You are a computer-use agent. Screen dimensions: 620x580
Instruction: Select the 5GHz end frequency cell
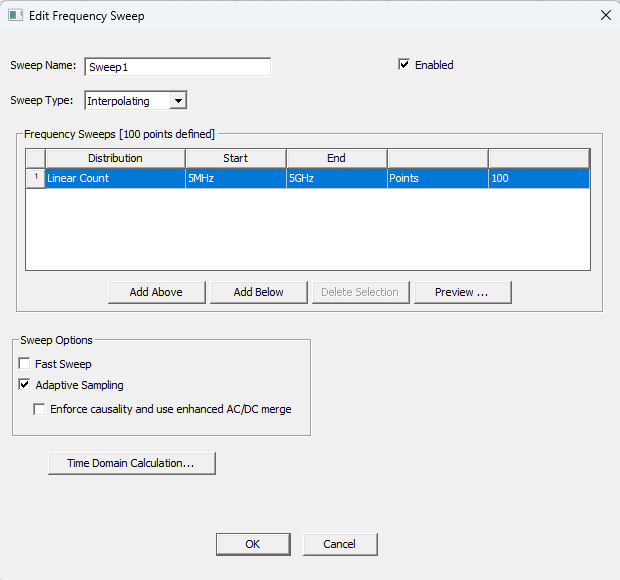[336, 178]
